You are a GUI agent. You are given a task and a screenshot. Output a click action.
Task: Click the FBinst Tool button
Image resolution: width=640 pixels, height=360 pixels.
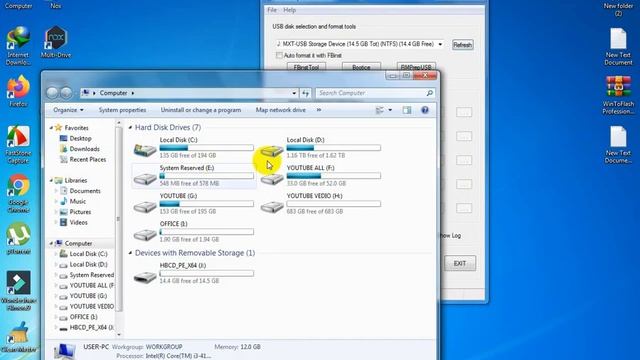(x=307, y=67)
